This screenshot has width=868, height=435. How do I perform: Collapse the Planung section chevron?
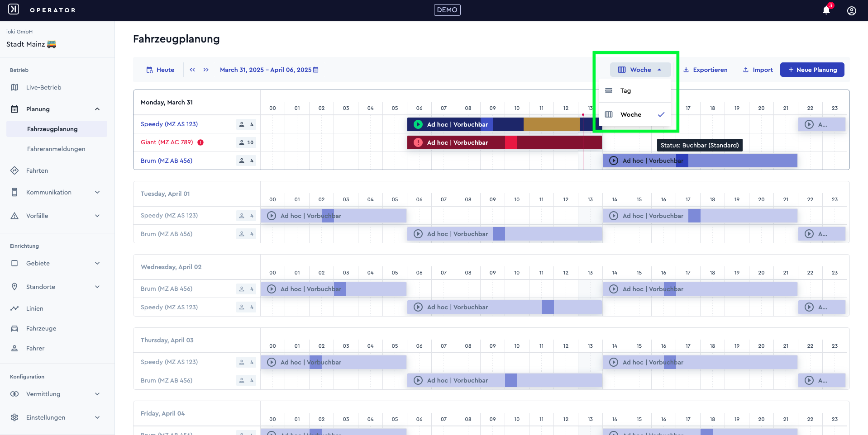[97, 109]
